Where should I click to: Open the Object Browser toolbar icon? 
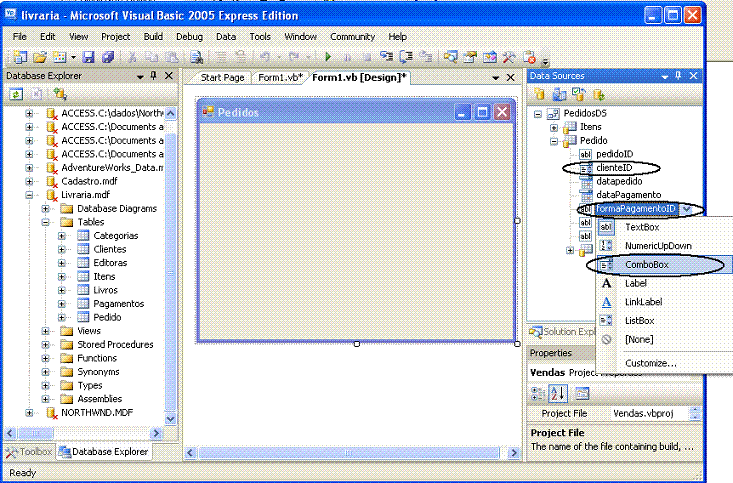coord(489,57)
